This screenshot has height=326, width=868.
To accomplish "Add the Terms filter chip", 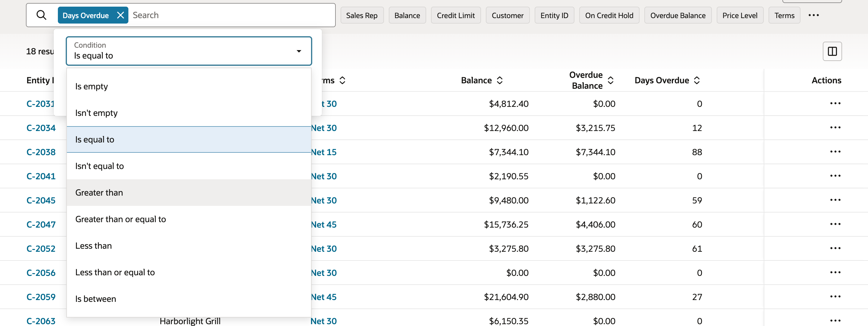I will (784, 15).
